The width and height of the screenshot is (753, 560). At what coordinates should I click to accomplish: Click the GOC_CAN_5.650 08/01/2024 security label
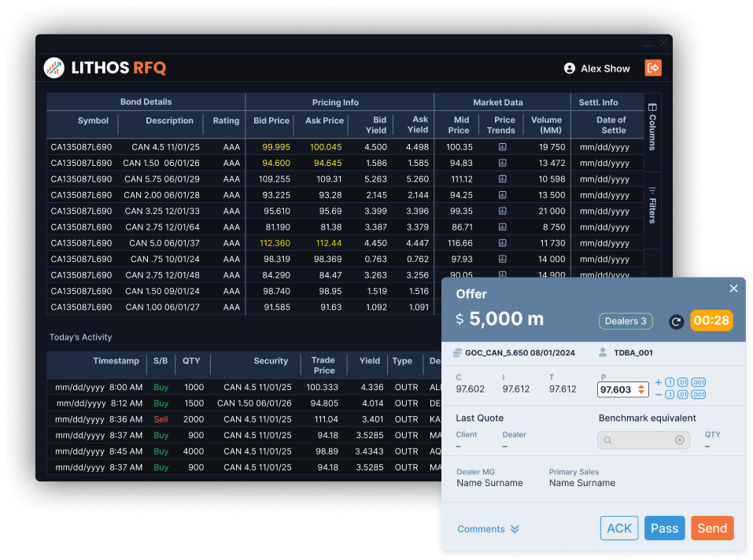(520, 352)
